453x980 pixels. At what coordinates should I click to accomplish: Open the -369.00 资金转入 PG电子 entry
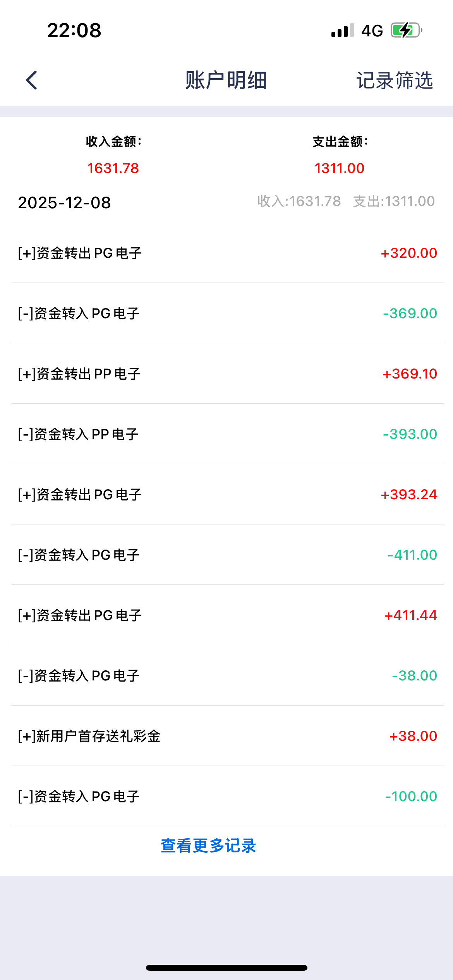tap(226, 314)
